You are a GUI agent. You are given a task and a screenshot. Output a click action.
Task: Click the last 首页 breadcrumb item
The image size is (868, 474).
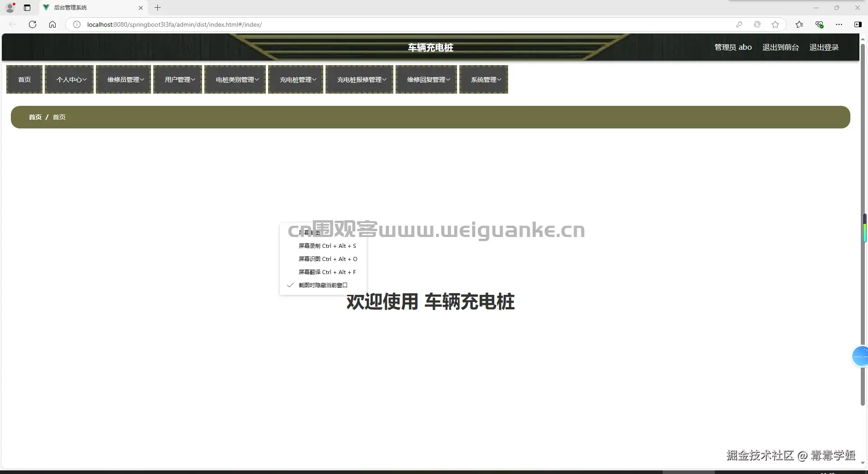click(x=59, y=117)
